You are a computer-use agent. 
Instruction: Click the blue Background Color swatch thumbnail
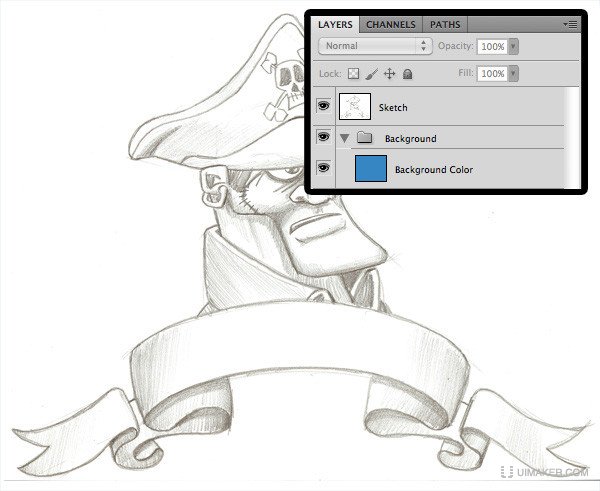point(371,168)
